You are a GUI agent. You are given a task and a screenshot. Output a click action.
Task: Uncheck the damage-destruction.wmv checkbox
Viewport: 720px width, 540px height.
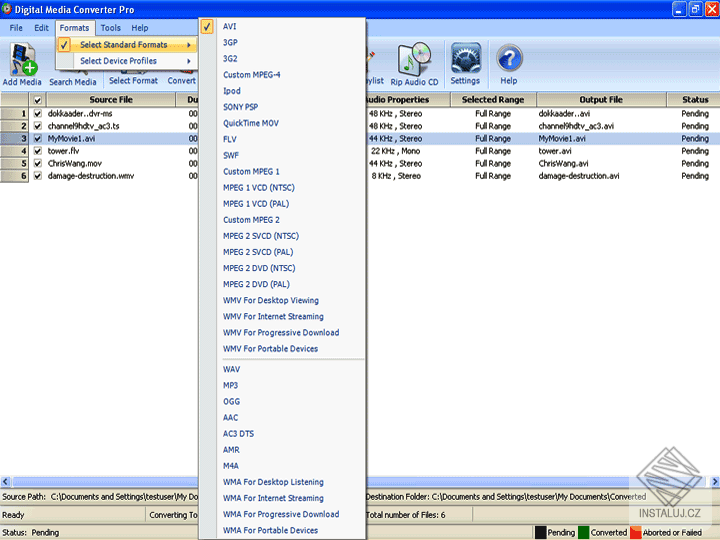pos(38,175)
